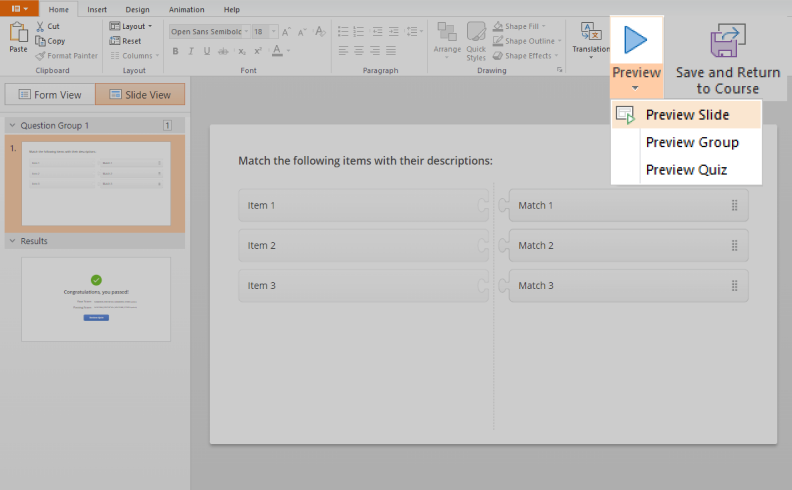Click the Item 2 field

360,246
